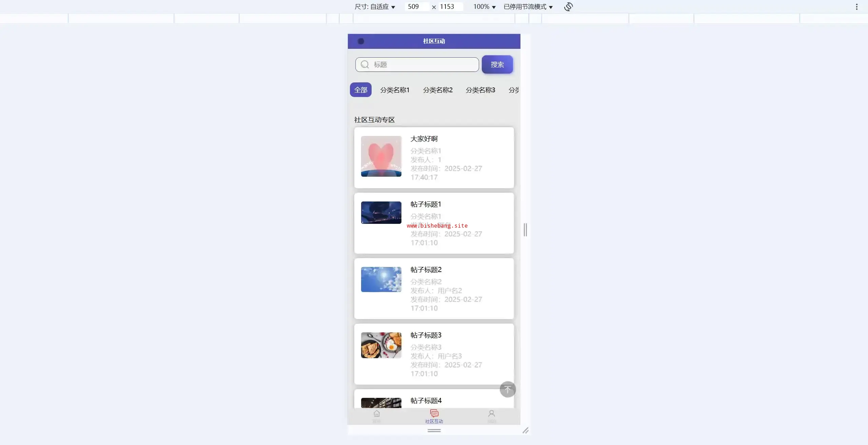Click the home icon in bottom navigation
This screenshot has width=868, height=445.
point(376,414)
